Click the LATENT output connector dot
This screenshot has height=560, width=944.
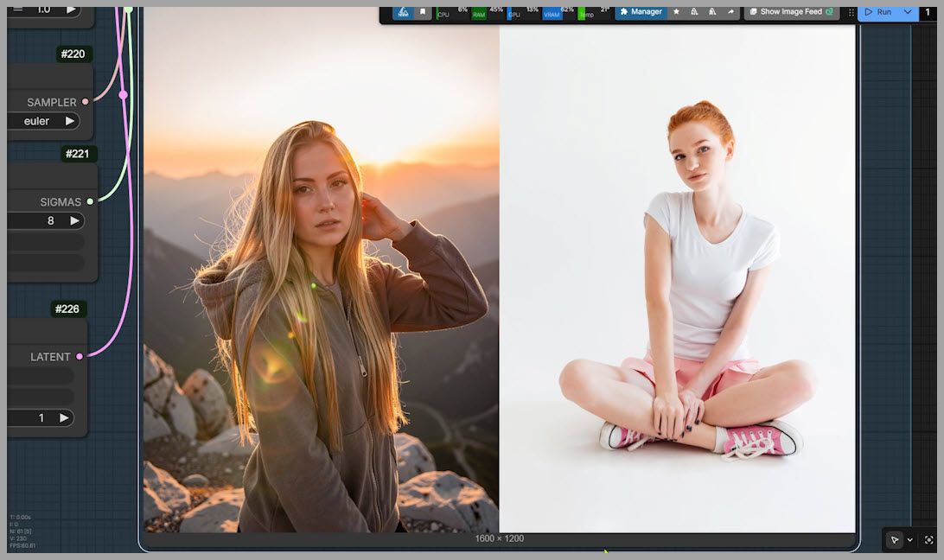(80, 356)
